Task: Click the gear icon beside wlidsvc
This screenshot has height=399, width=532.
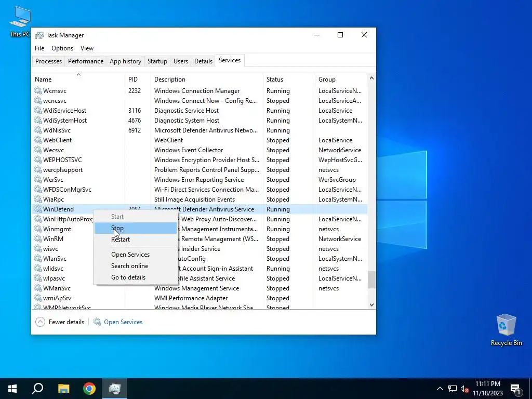Action: (x=38, y=268)
